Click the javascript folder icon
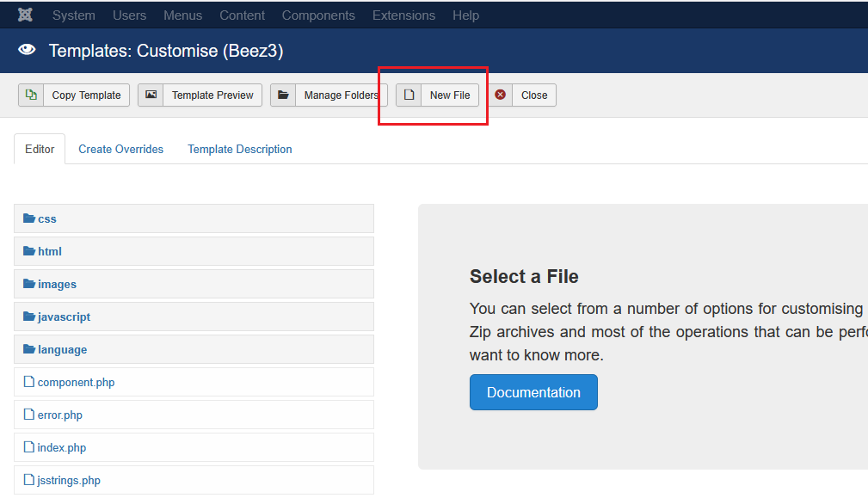The height and width of the screenshot is (498, 868). [x=28, y=317]
